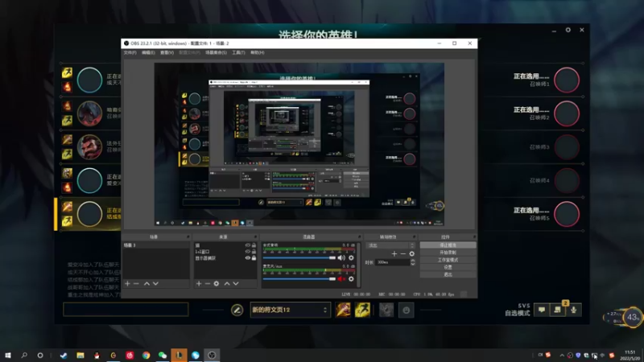The width and height of the screenshot is (644, 362).
Task: Click Exit button in Controls
Action: 448,274
